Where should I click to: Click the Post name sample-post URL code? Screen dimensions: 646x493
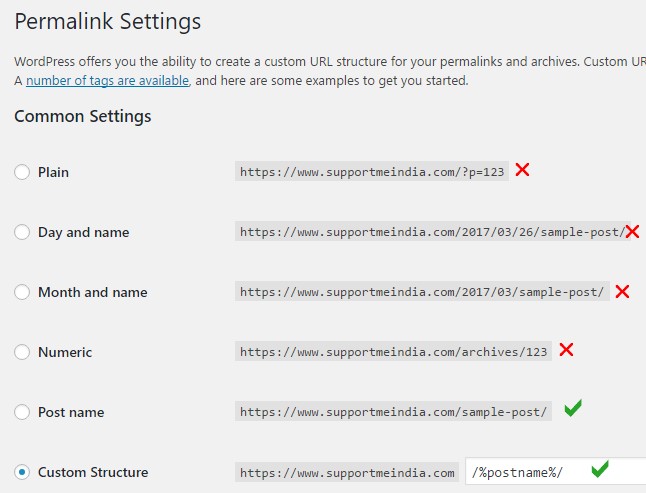393,411
